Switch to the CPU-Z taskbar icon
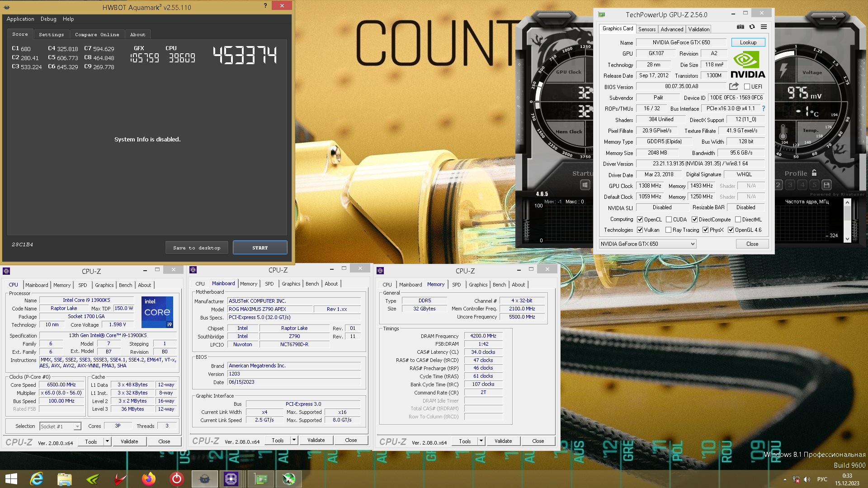The height and width of the screenshot is (488, 868). tap(231, 479)
